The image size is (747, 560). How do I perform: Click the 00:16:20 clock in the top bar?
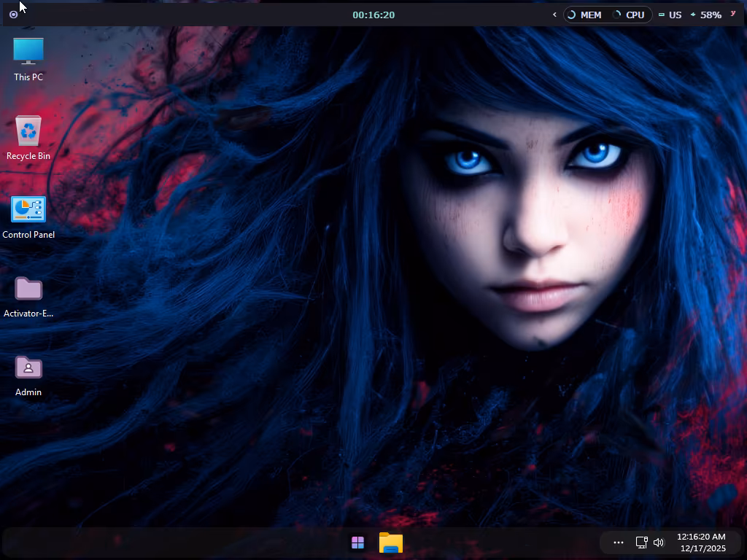[x=373, y=15]
